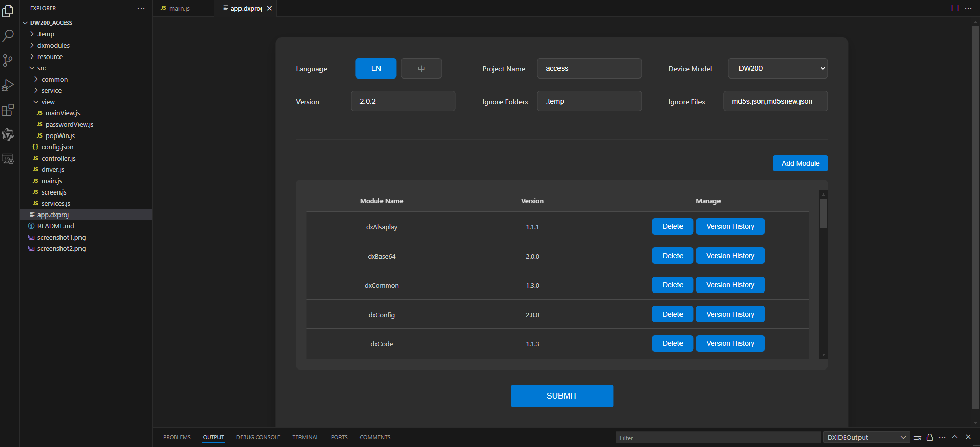This screenshot has width=980, height=447.
Task: Collapse the src folder
Action: 86,68
